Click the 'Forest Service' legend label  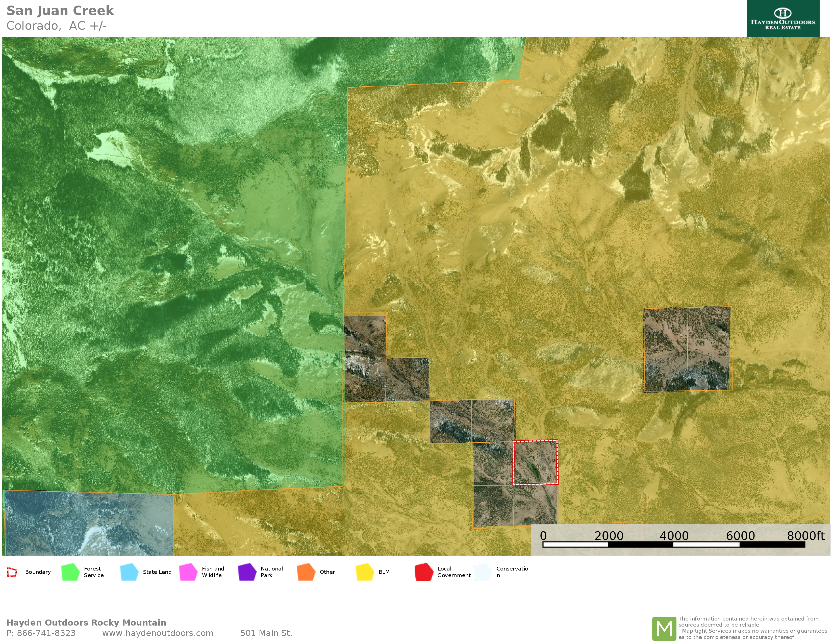pyautogui.click(x=94, y=572)
